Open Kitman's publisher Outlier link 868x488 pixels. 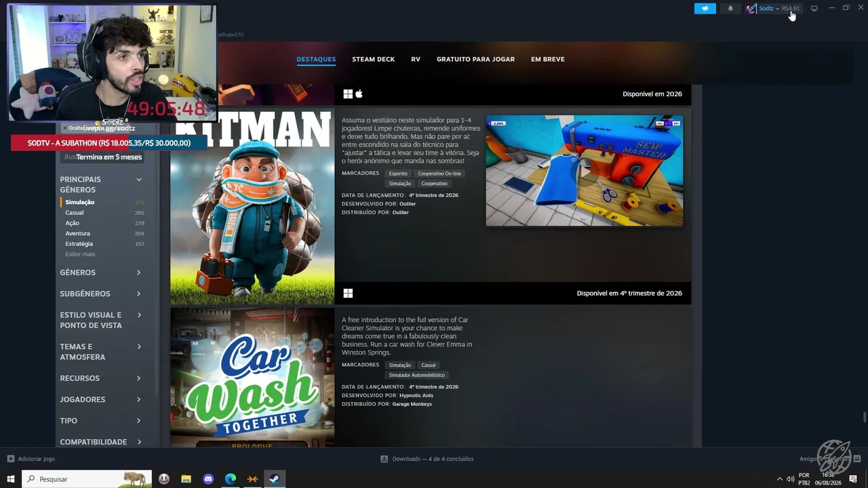click(x=401, y=213)
